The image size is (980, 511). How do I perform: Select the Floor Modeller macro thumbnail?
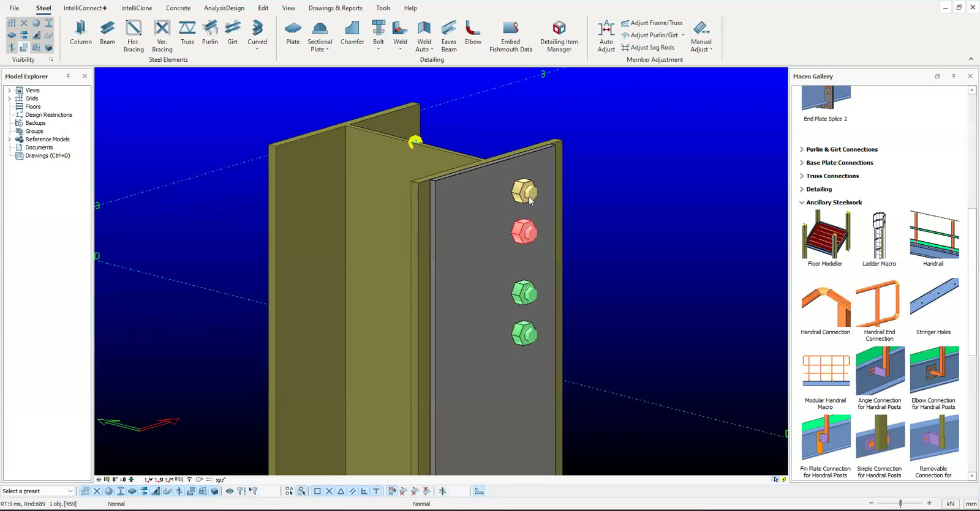pos(825,239)
